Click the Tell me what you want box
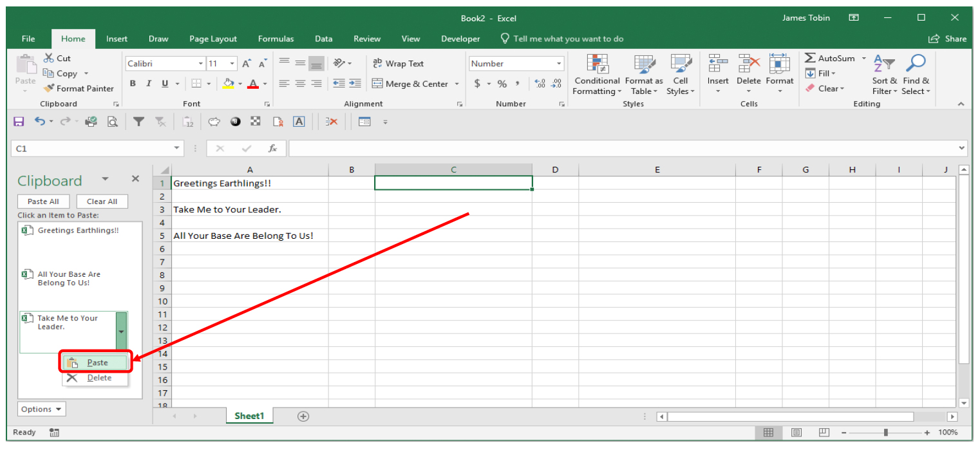 pyautogui.click(x=561, y=39)
